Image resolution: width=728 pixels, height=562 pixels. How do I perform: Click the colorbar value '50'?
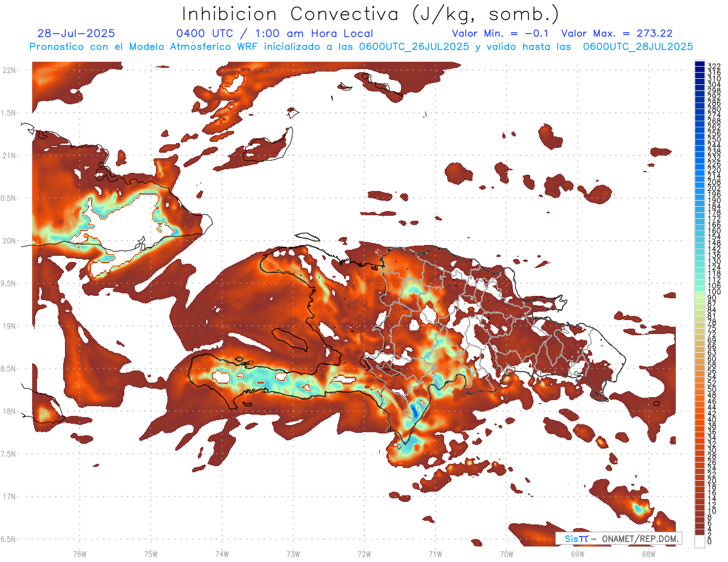pos(712,389)
